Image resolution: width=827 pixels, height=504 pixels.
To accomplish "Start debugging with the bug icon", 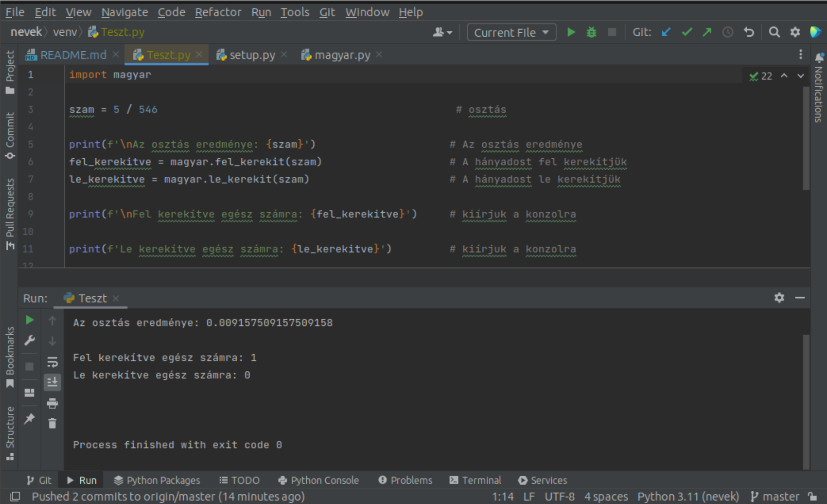I will click(591, 32).
